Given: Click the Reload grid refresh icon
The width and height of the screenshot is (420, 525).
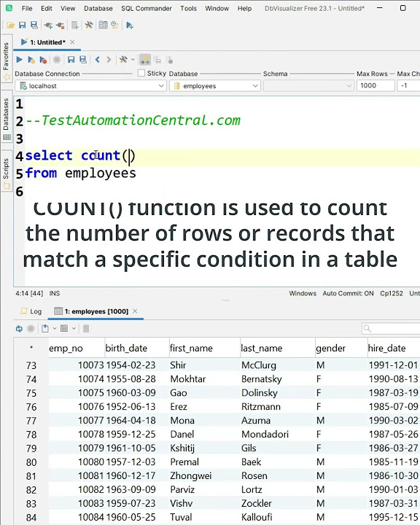Looking at the screenshot, I should [x=19, y=328].
